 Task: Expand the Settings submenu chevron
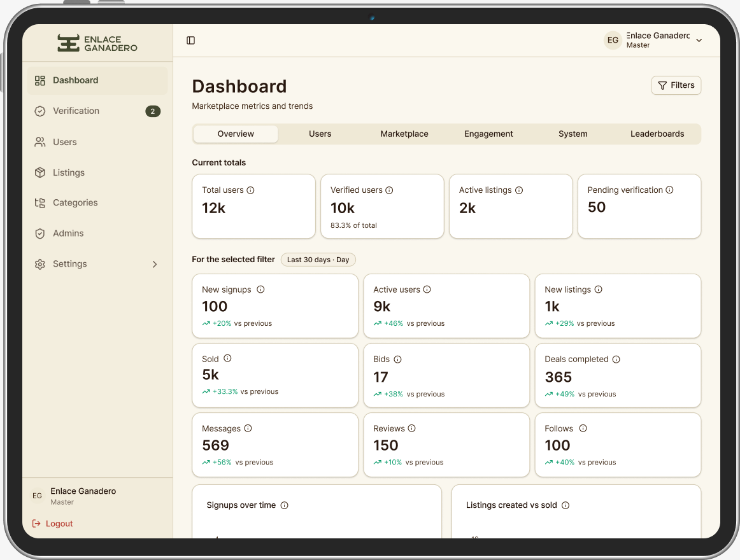[155, 264]
